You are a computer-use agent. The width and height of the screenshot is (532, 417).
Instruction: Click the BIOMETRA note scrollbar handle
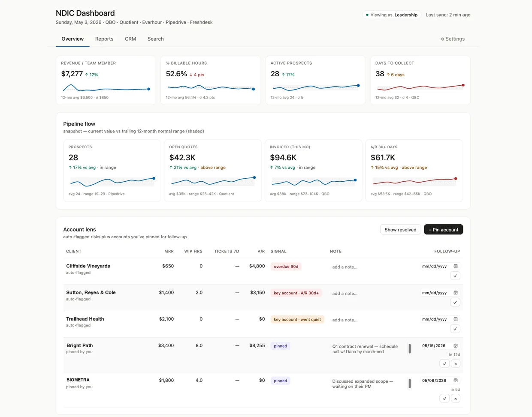point(410,384)
